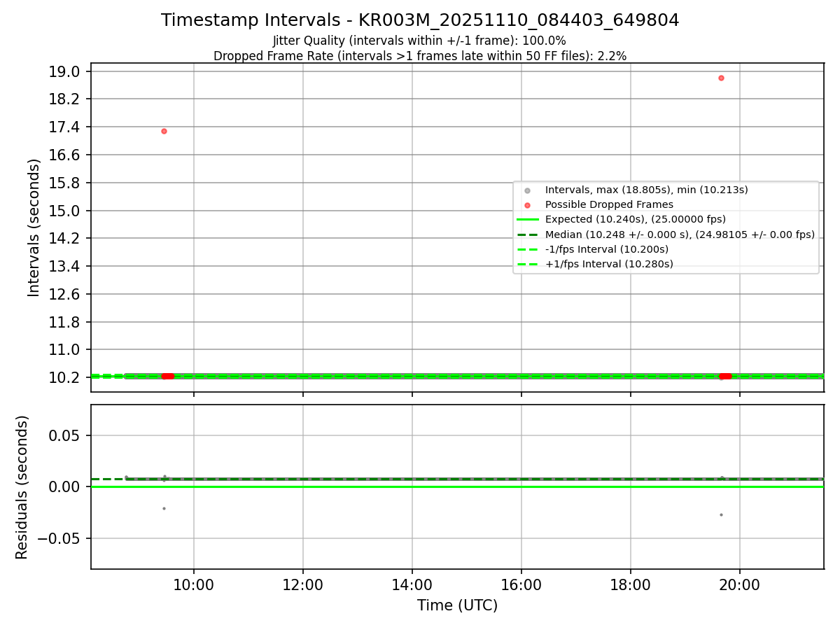
Task: Click legend entry '+1/fps Interval (10.280s)'
Action: [x=609, y=264]
